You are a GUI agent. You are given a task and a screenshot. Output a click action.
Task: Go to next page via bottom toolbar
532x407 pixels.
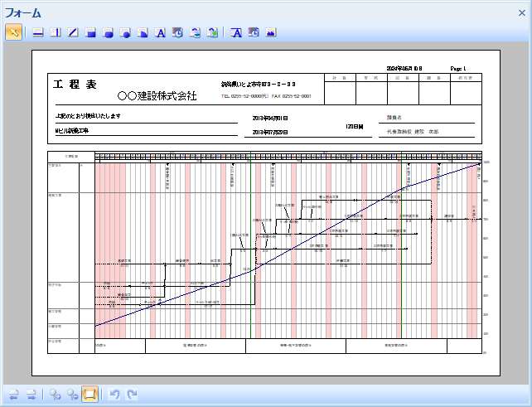(x=31, y=395)
